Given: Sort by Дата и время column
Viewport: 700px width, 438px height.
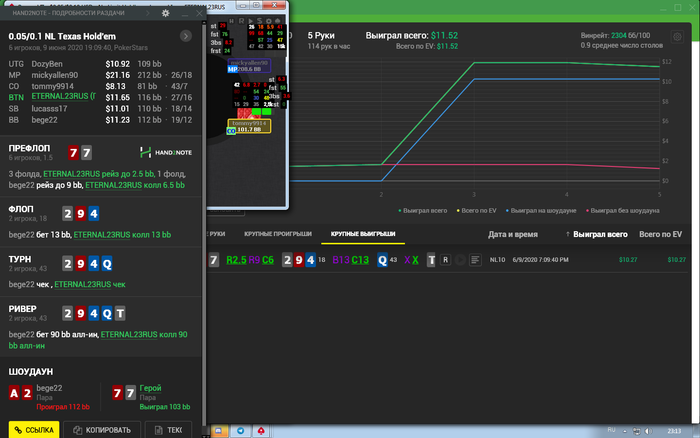Looking at the screenshot, I should coord(512,234).
